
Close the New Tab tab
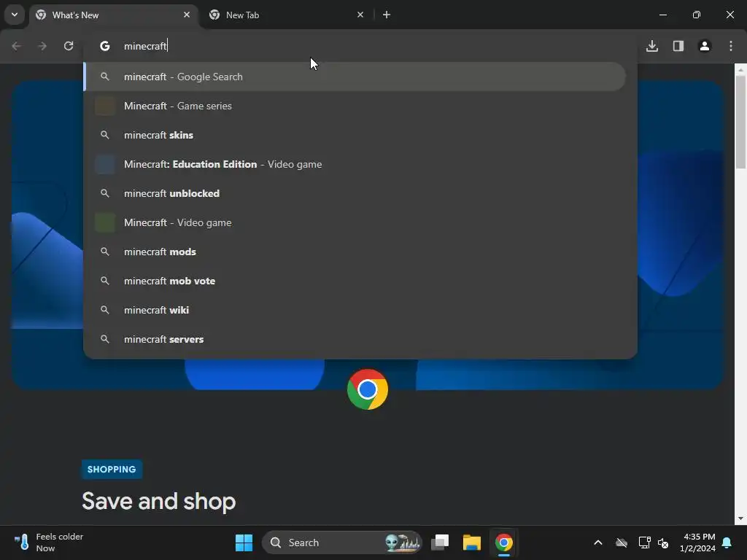360,15
